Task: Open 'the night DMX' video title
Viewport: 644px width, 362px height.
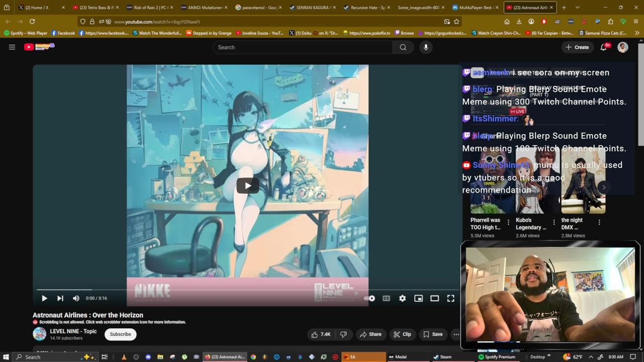Action: 573,224
